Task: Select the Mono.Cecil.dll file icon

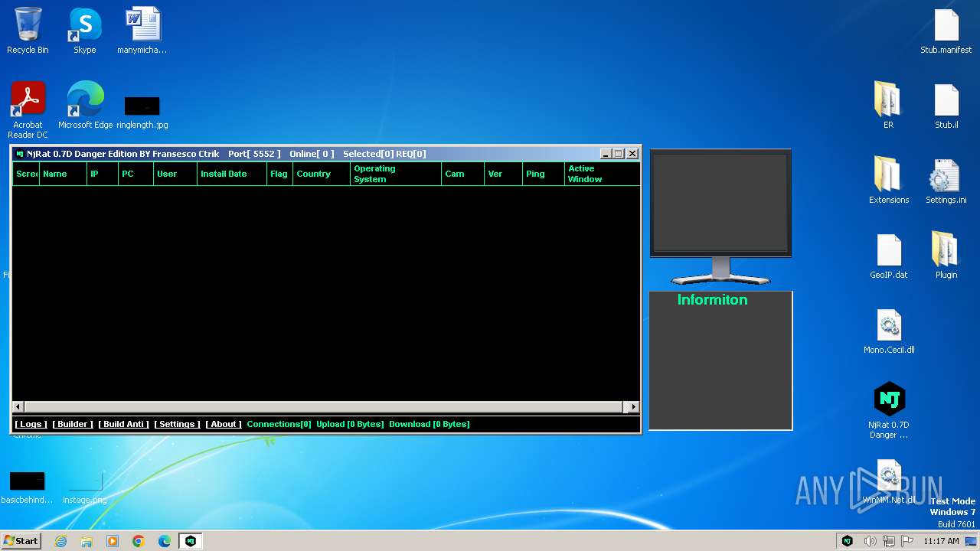Action: point(888,331)
